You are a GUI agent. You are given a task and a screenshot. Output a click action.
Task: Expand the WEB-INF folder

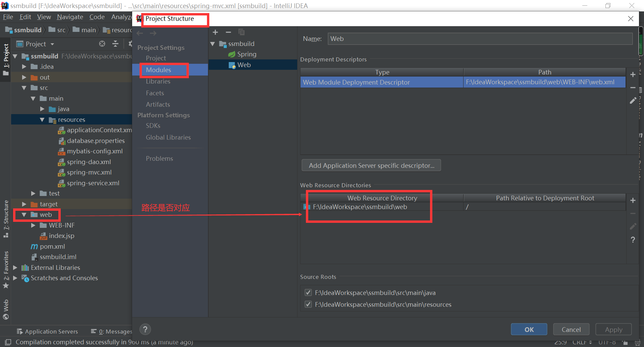(33, 225)
